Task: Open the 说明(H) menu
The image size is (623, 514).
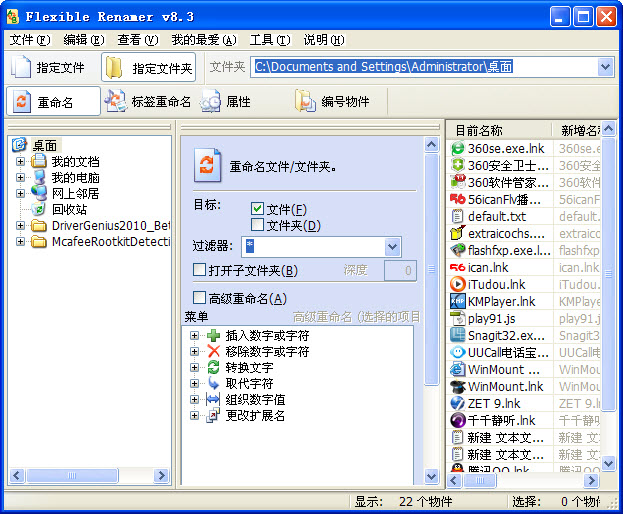Action: (x=324, y=40)
